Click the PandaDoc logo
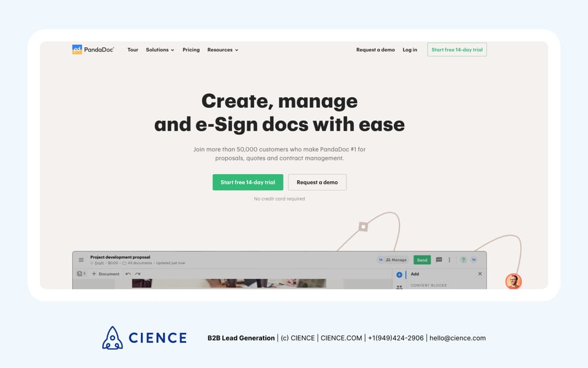This screenshot has width=588, height=368. [93, 50]
